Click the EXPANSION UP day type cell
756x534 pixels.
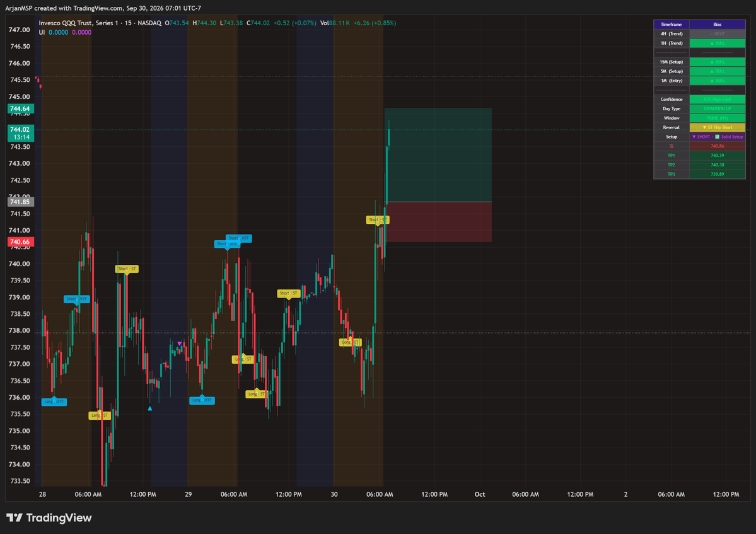click(718, 109)
